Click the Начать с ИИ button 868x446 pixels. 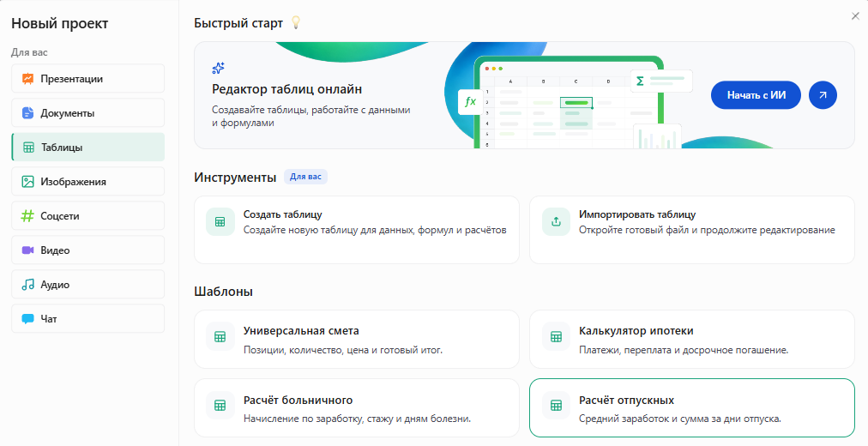tap(756, 95)
